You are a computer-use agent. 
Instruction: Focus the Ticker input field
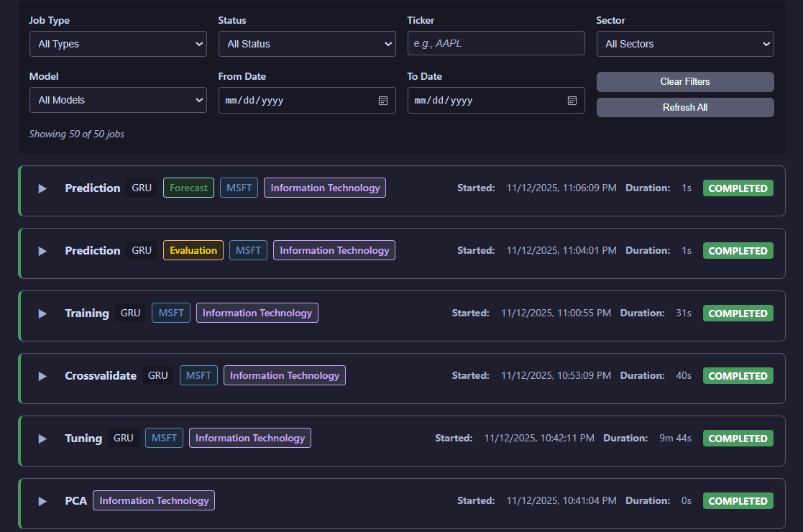(496, 44)
